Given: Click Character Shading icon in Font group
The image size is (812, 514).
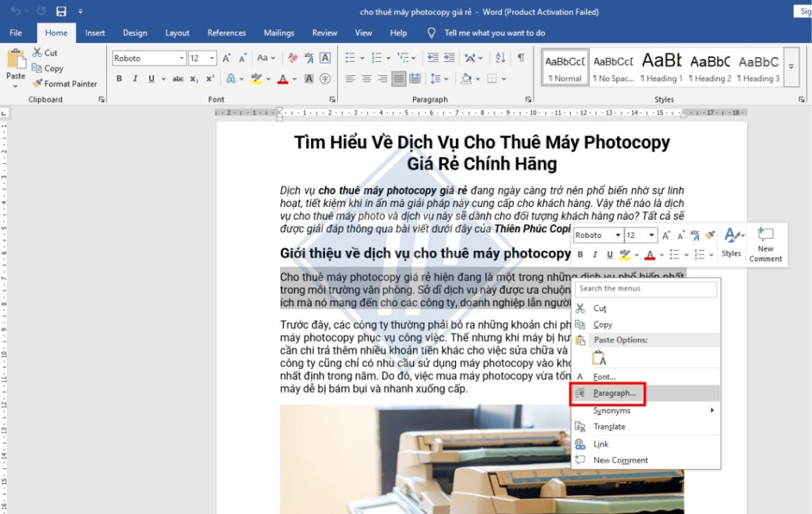Looking at the screenshot, I should [308, 79].
